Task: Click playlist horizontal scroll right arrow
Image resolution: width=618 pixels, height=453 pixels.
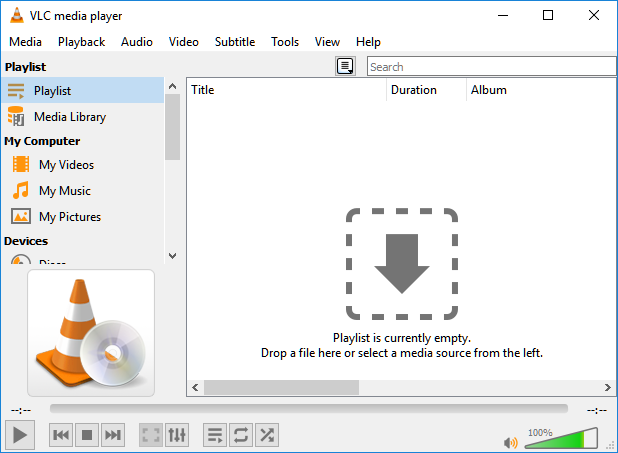Action: [607, 387]
